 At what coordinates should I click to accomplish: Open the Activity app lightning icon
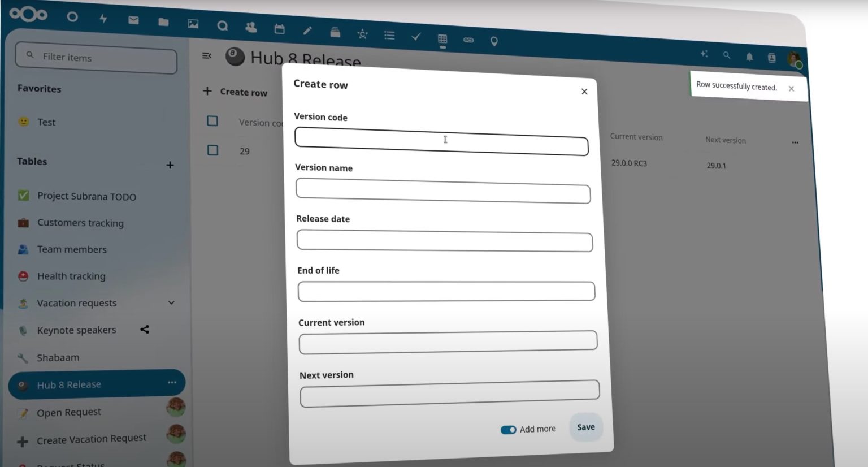pos(104,19)
